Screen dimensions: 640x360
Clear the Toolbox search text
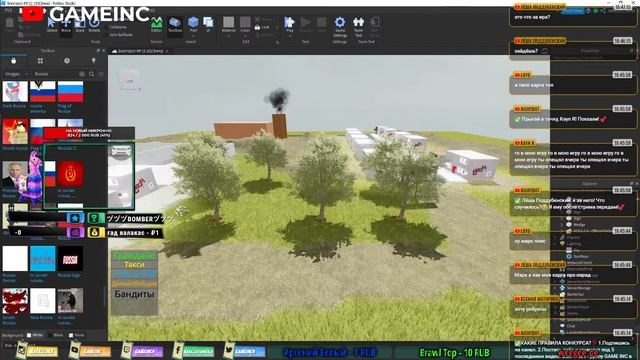[82, 74]
